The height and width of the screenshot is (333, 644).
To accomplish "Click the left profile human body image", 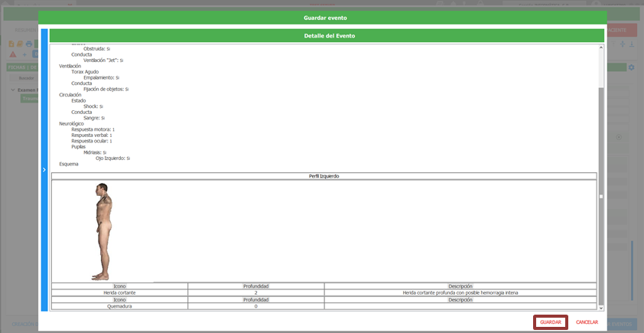I will pos(103,231).
